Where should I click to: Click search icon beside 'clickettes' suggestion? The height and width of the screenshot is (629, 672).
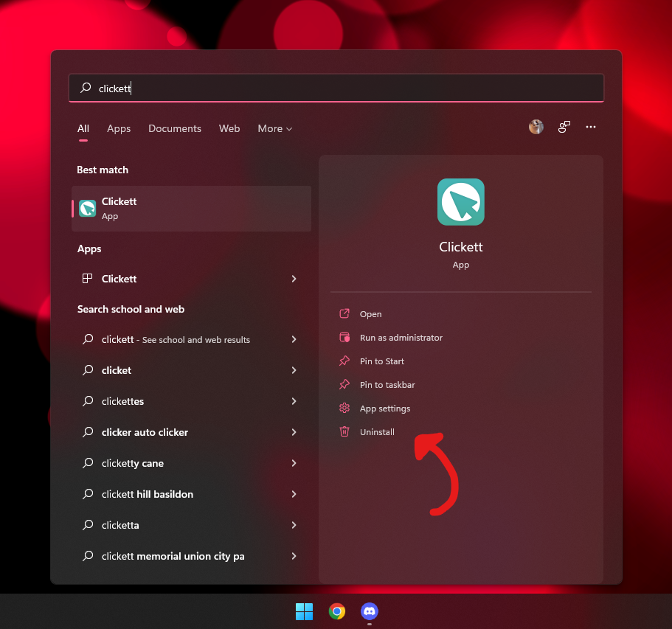pyautogui.click(x=88, y=401)
